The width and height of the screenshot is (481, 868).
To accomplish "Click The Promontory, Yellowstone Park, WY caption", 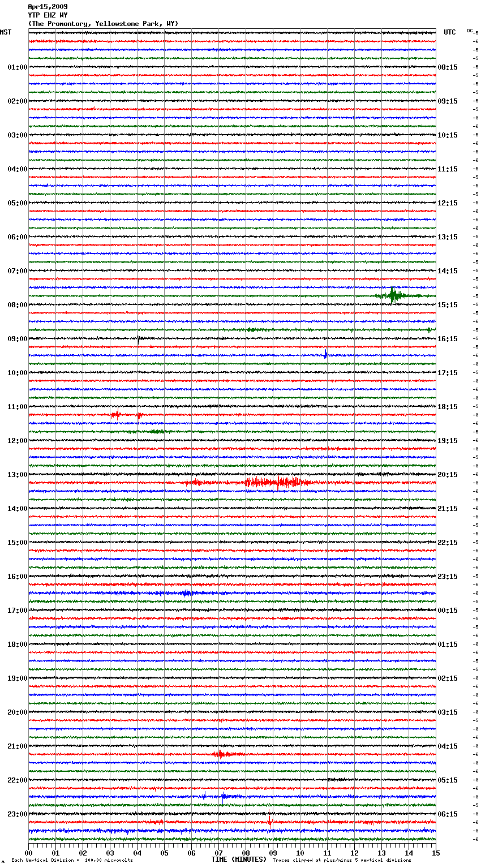I will (x=103, y=24).
